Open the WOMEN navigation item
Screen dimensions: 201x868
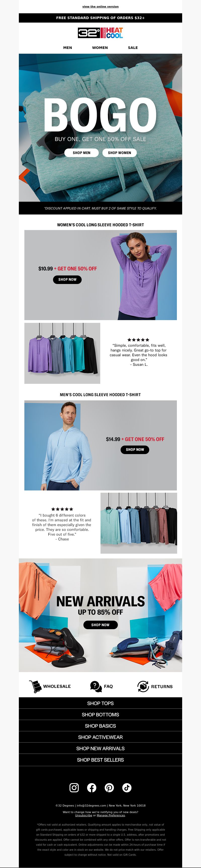(x=100, y=47)
